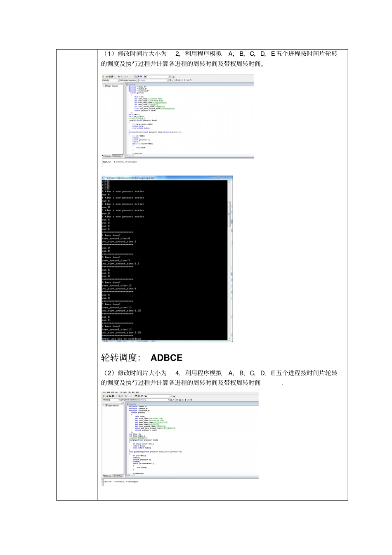
Task: Click the Find in Files icon in lower IDE
Action: [x=146, y=396]
